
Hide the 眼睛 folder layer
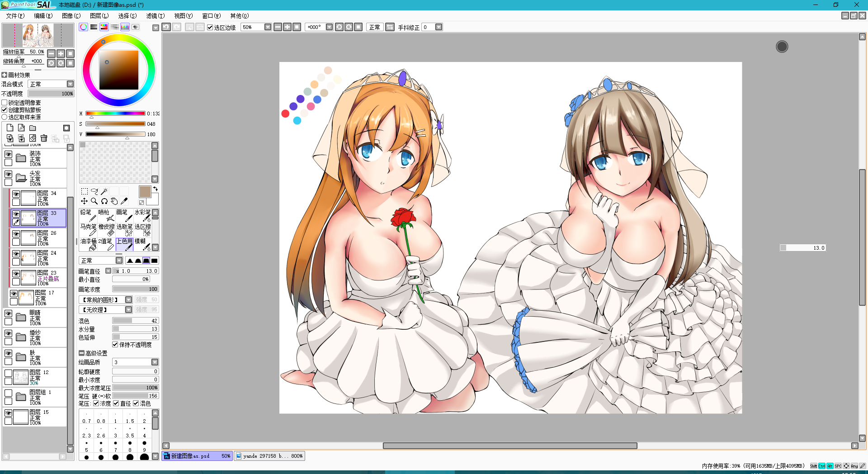pos(8,313)
